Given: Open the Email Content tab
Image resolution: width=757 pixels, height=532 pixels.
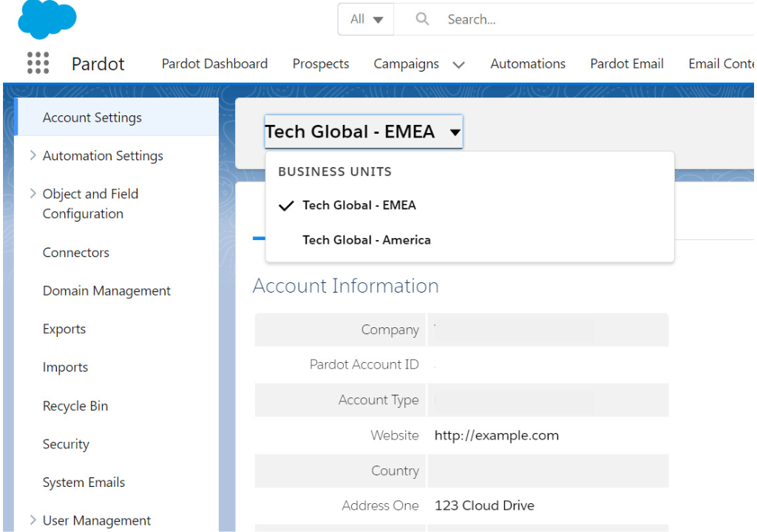Looking at the screenshot, I should [x=722, y=64].
